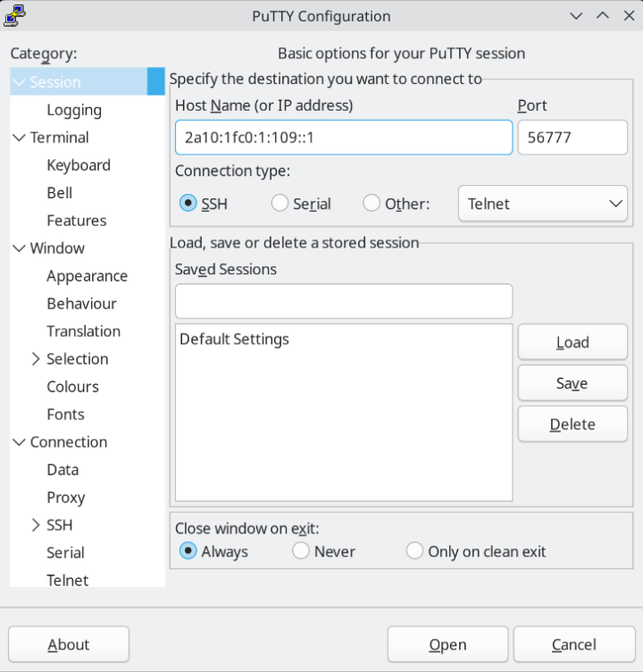Collapse the Connection category chevron
This screenshot has height=672, width=643.
coord(20,442)
